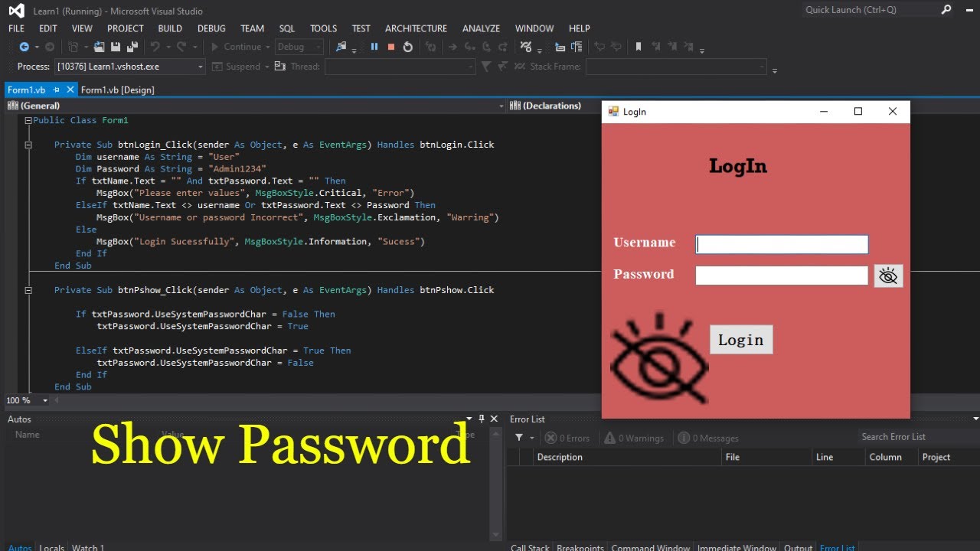
Task: Click the filter funnel icon in Error List
Action: tap(519, 438)
